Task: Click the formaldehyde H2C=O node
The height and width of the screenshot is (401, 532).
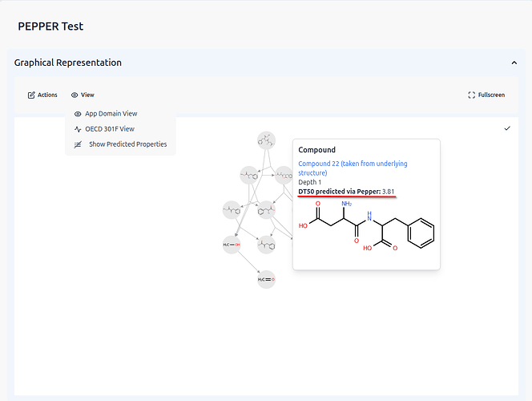Action: (265, 279)
